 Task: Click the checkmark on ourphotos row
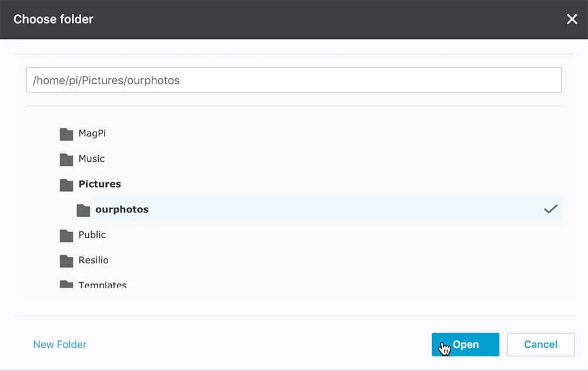(550, 209)
